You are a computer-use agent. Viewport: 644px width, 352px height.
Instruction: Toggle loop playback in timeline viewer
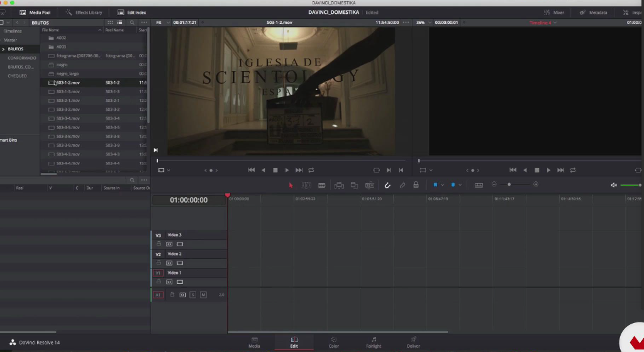click(x=573, y=170)
